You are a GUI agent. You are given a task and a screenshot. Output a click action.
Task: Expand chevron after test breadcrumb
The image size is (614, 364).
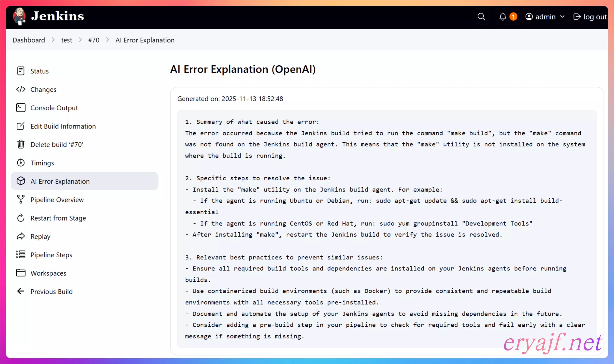coord(80,40)
